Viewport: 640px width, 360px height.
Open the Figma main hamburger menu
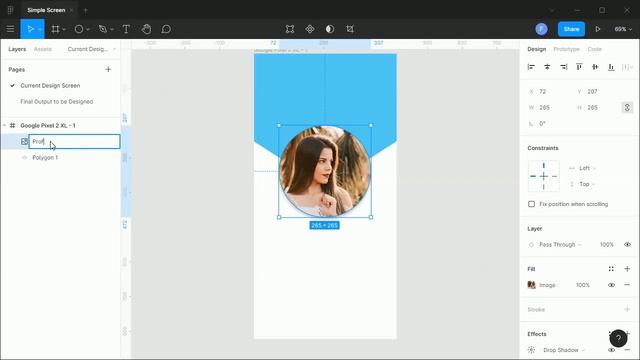(10, 29)
